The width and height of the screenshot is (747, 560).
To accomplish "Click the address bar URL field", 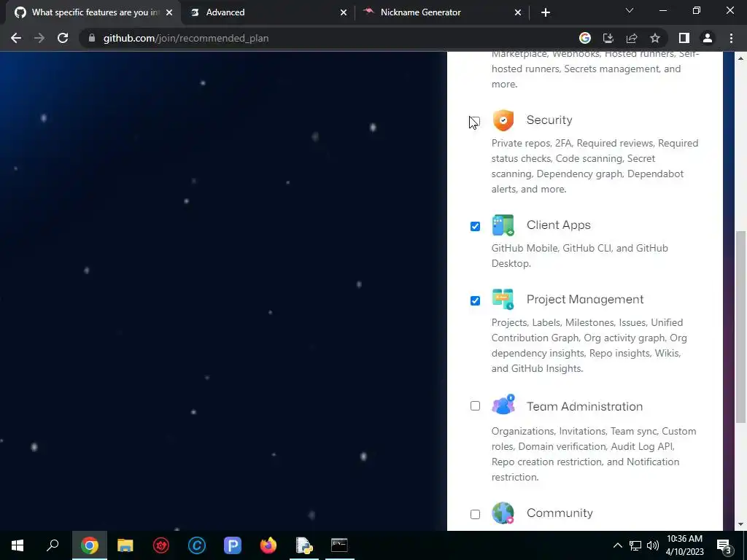I will click(x=329, y=38).
